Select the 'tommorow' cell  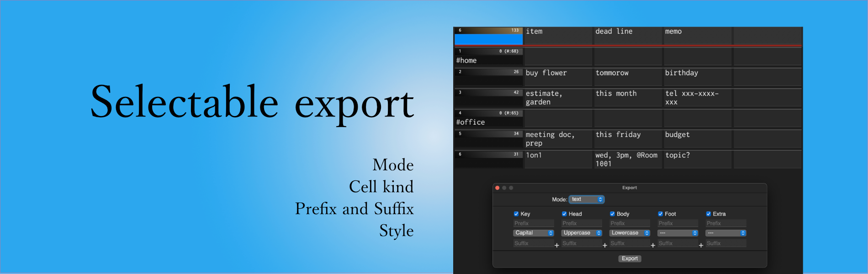point(628,77)
